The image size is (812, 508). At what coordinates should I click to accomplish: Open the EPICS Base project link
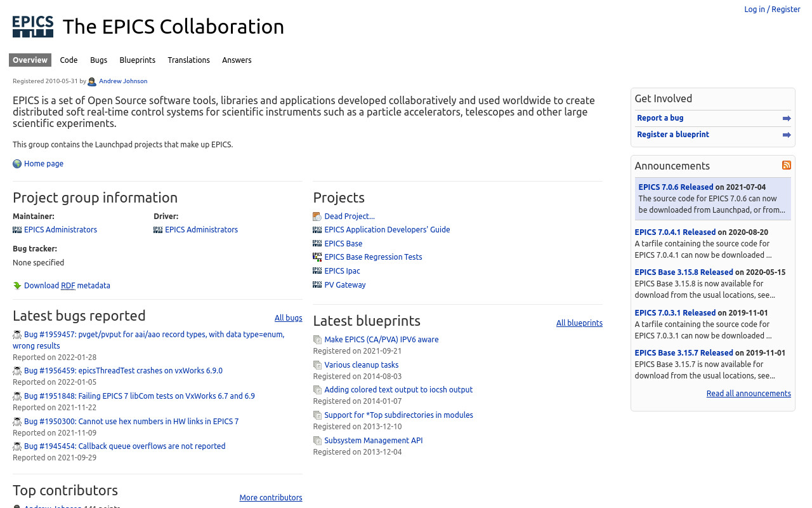point(343,244)
